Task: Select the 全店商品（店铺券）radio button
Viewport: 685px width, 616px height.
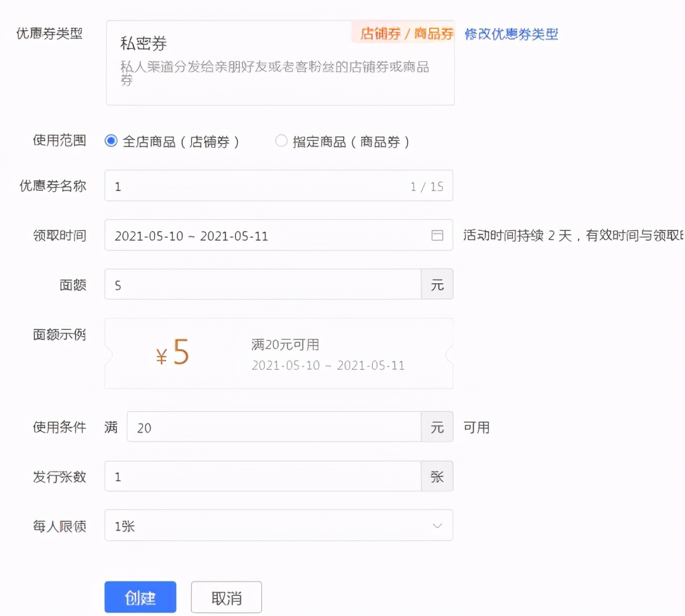Action: click(111, 140)
